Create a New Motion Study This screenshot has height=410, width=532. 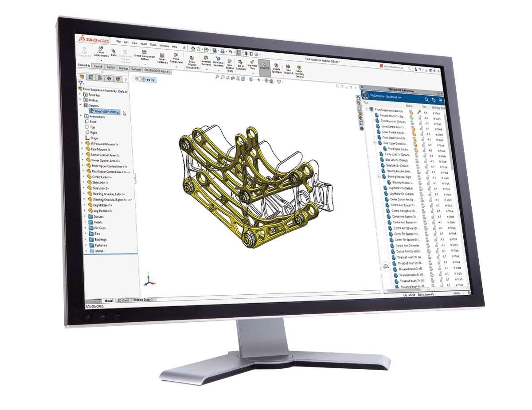(228, 62)
